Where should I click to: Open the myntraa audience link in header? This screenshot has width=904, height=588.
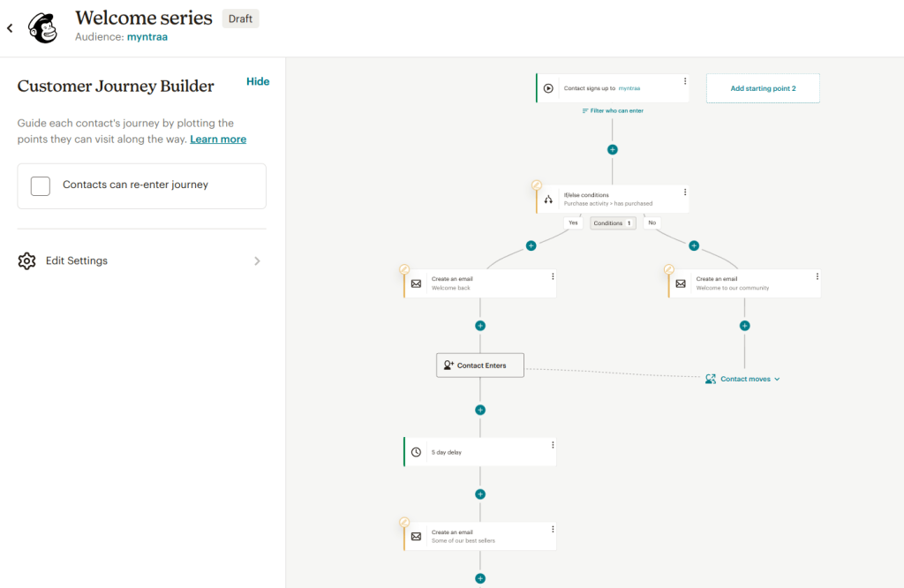(x=147, y=37)
